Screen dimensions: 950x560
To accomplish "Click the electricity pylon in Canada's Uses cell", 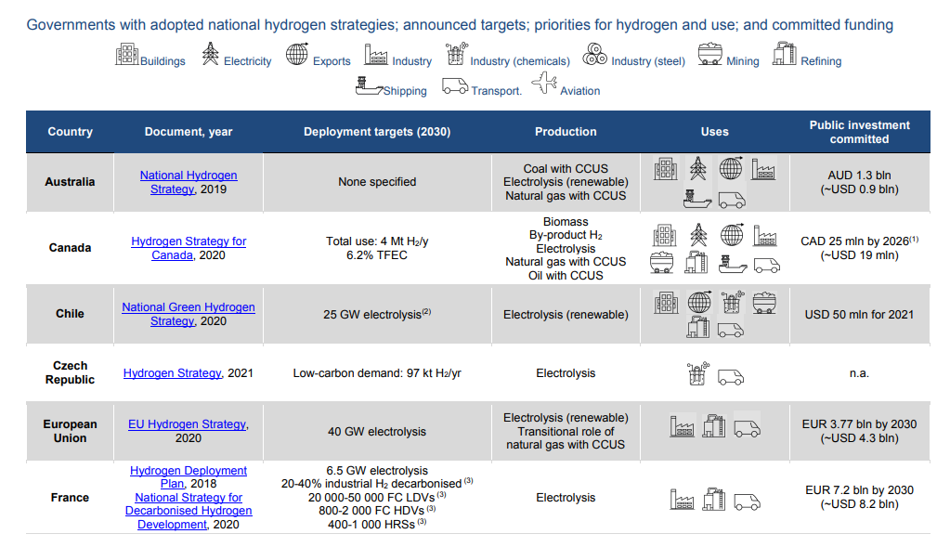I will coord(698,235).
